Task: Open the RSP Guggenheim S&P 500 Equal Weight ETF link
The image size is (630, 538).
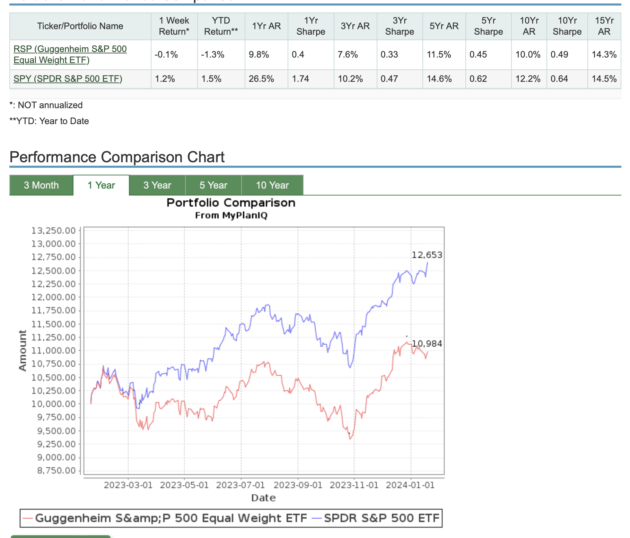Action: coord(70,55)
